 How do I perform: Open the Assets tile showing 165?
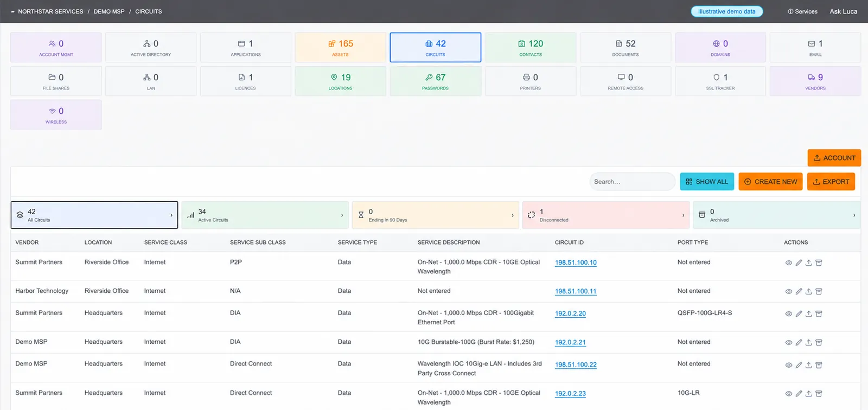[x=340, y=47]
